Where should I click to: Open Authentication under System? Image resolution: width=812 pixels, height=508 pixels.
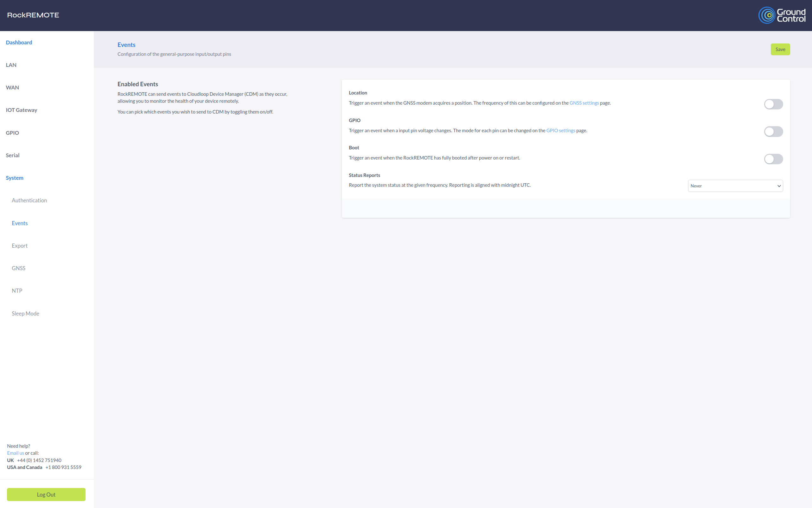(x=29, y=200)
